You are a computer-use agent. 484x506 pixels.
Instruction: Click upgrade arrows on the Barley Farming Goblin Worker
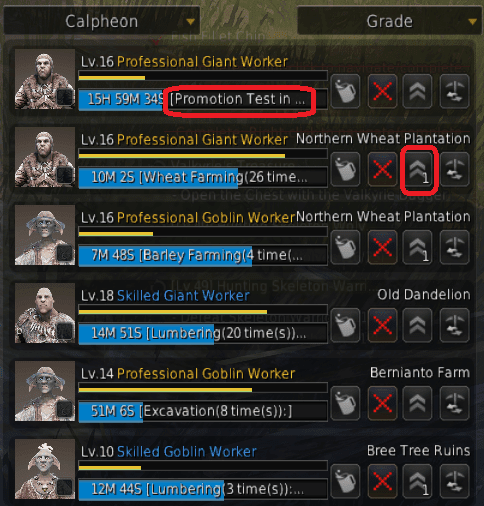[418, 247]
